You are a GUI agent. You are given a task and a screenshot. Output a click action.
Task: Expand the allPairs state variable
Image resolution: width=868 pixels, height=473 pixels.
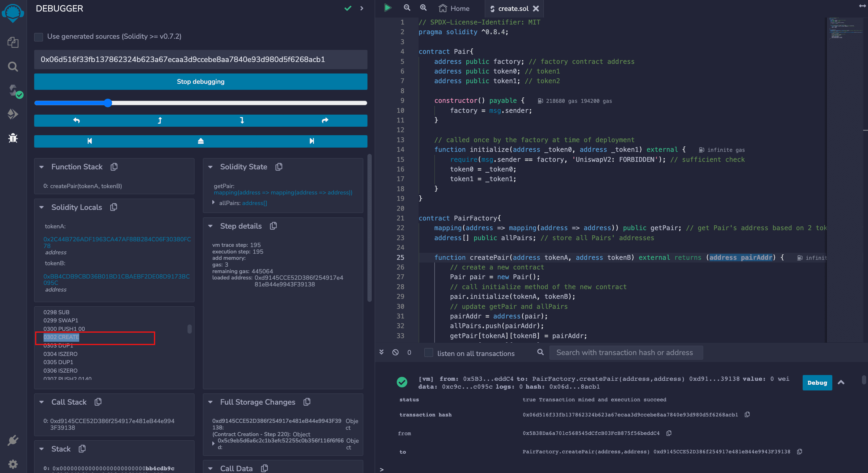pyautogui.click(x=213, y=203)
